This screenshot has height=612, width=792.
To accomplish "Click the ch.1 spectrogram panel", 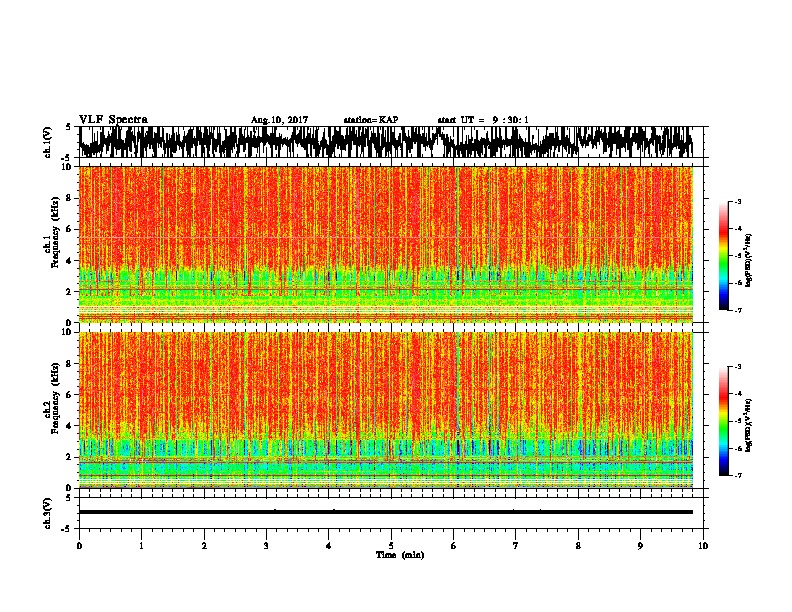I will (x=386, y=244).
